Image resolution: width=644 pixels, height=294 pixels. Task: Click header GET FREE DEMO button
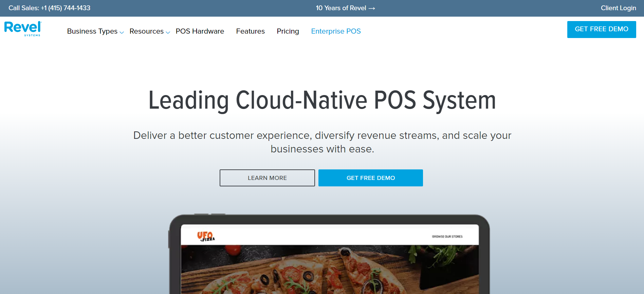(602, 29)
